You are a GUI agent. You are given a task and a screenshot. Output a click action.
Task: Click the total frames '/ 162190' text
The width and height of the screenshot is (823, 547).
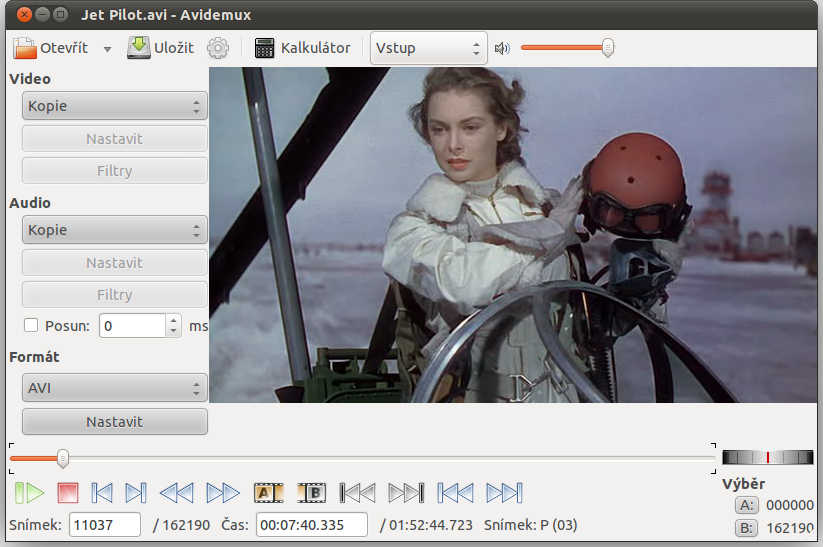(x=181, y=525)
